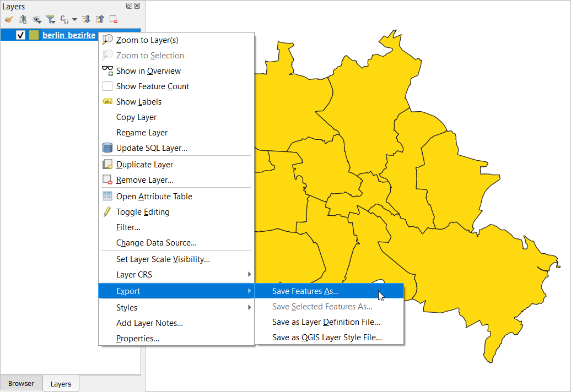
Task: Click the berlin_bezirke olive color swatch
Action: pos(34,35)
